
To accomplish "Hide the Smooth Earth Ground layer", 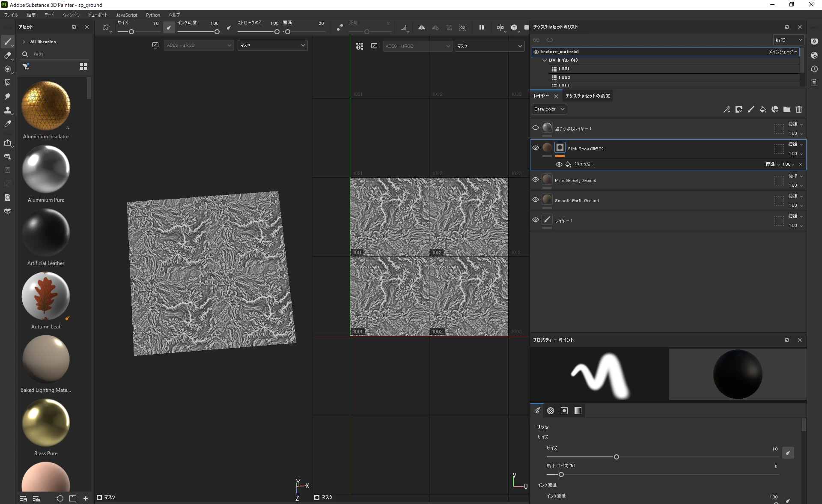I will click(535, 200).
